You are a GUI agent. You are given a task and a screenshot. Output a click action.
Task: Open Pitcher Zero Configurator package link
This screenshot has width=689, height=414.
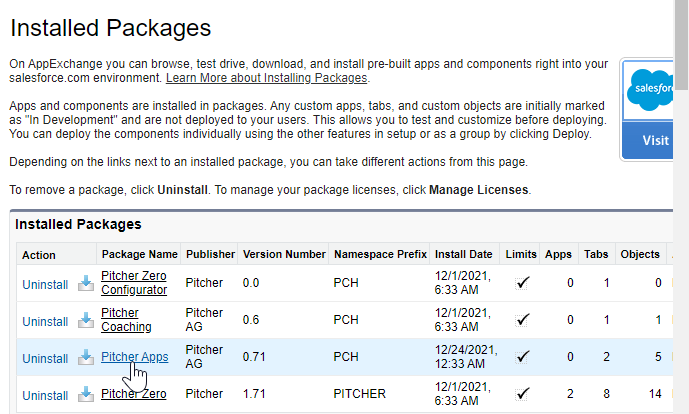133,283
